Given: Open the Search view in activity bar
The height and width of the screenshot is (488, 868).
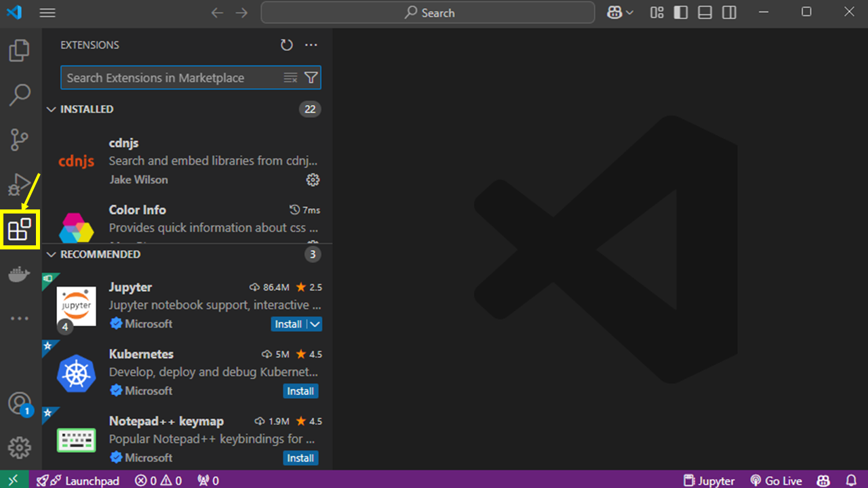Looking at the screenshot, I should coord(19,95).
